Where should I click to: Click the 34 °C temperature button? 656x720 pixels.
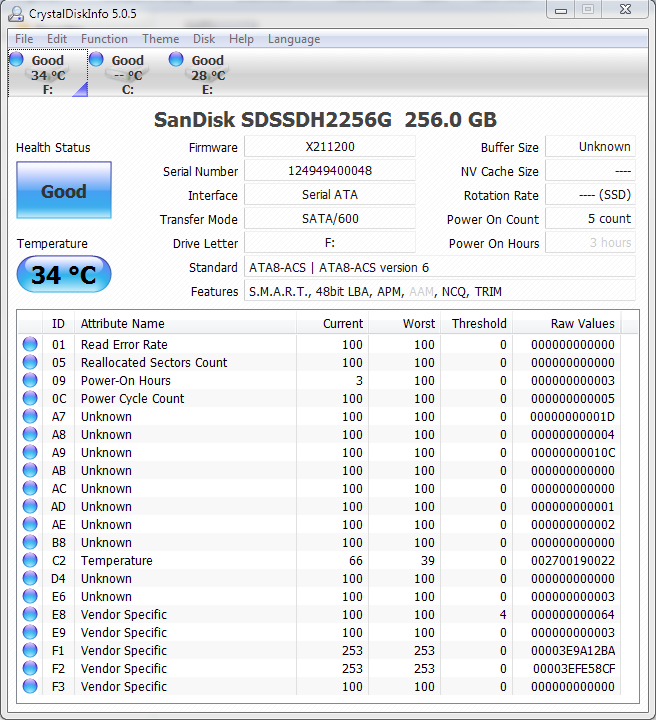click(x=64, y=275)
